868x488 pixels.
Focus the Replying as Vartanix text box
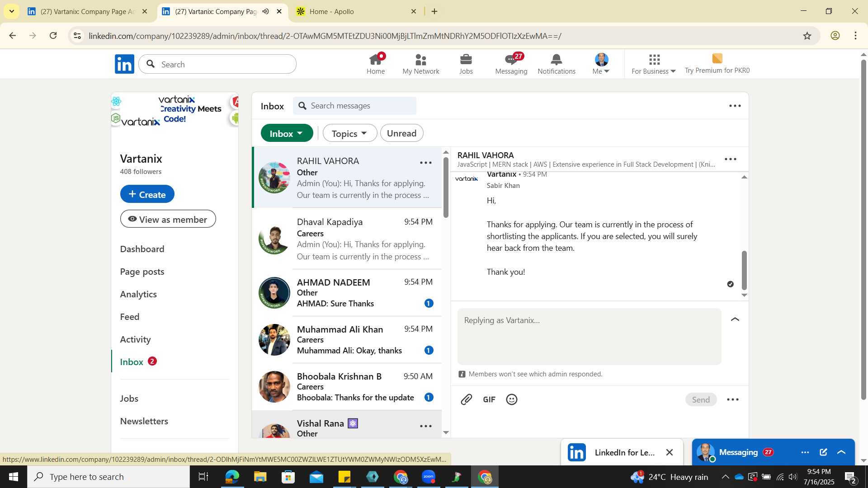click(x=590, y=337)
